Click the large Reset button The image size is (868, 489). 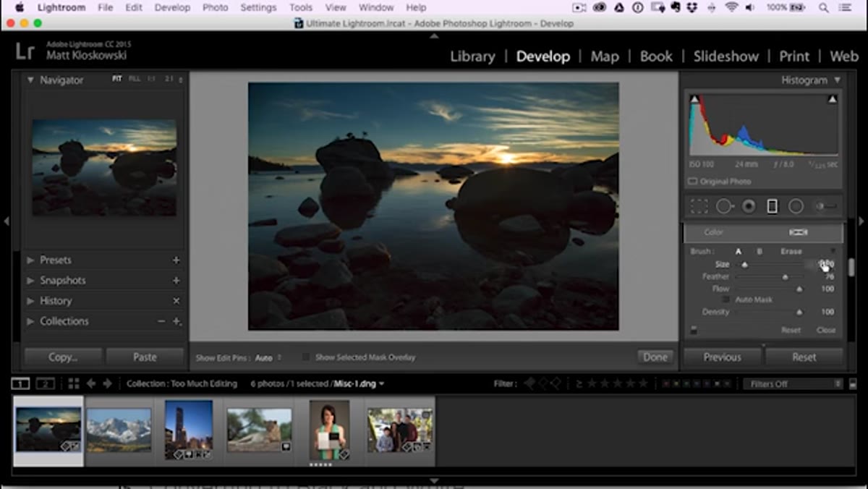804,357
